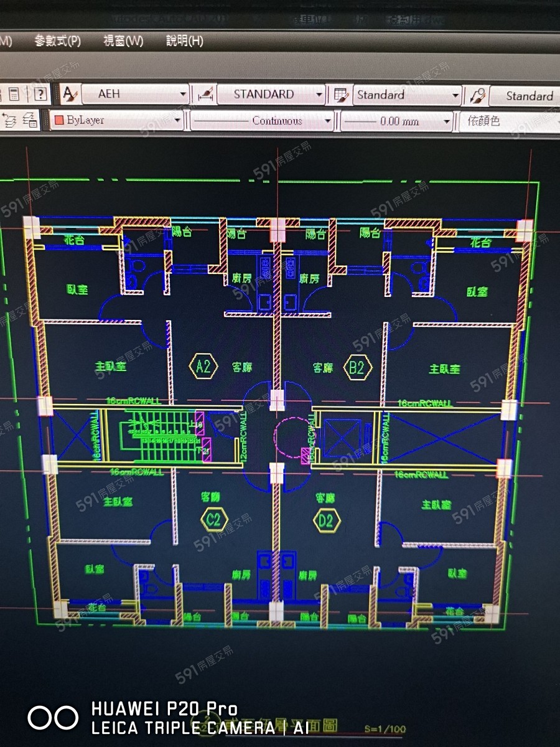
Task: Click the Multileader Style icon
Action: coord(477,96)
